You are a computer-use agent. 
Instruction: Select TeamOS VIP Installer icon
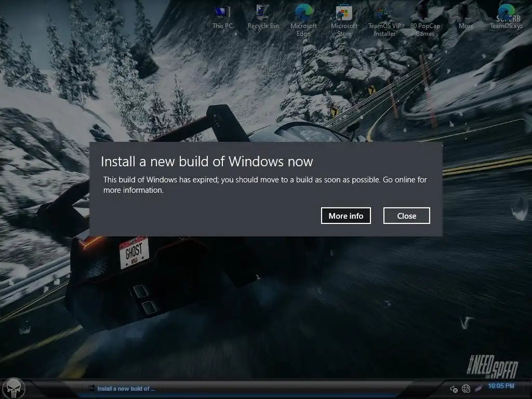tap(384, 21)
